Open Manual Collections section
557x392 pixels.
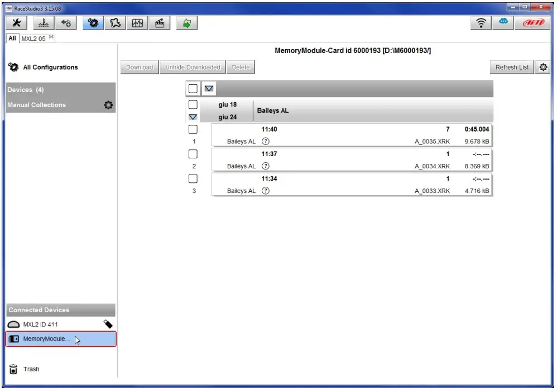click(x=61, y=105)
